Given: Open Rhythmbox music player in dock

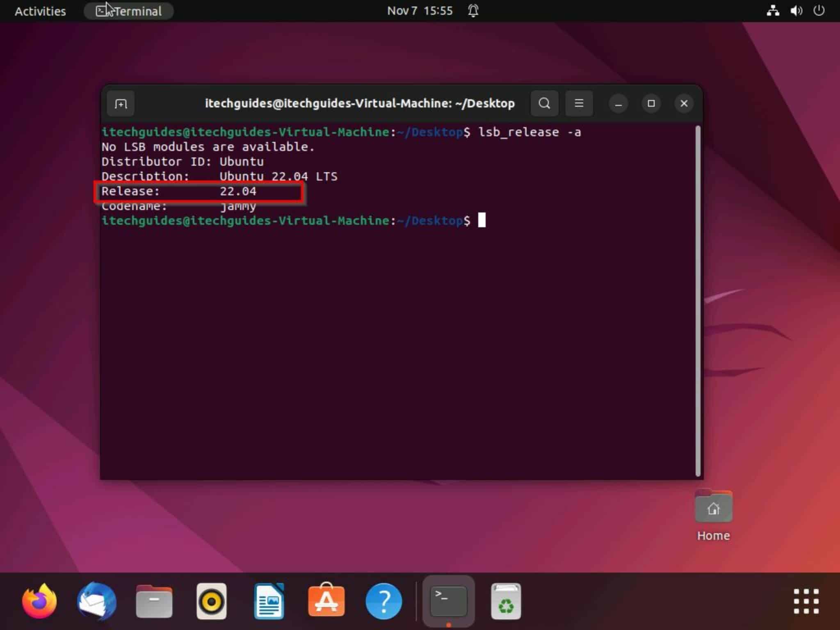Looking at the screenshot, I should (x=212, y=601).
